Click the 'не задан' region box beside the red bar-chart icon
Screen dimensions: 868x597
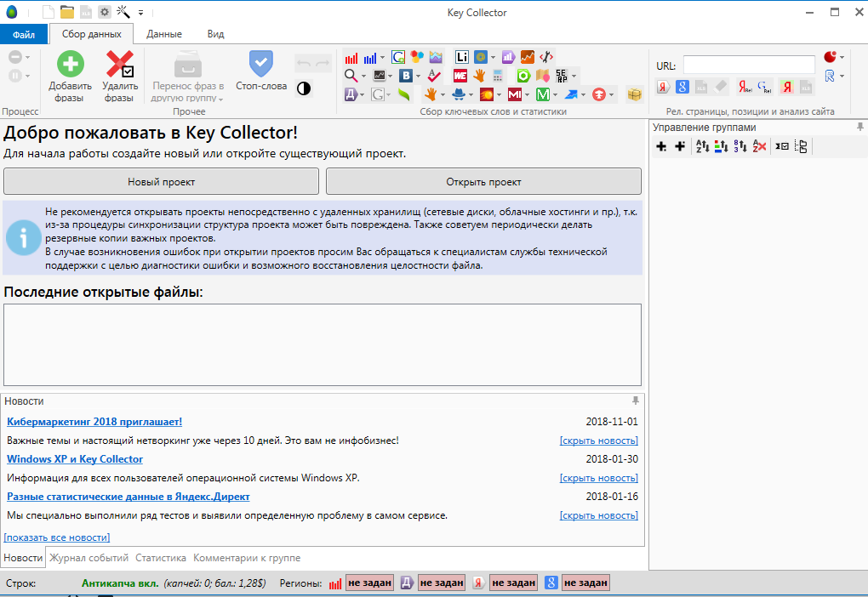pyautogui.click(x=370, y=583)
